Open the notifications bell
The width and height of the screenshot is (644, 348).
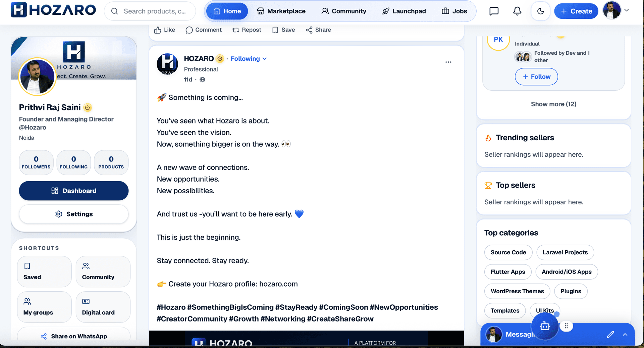point(517,11)
